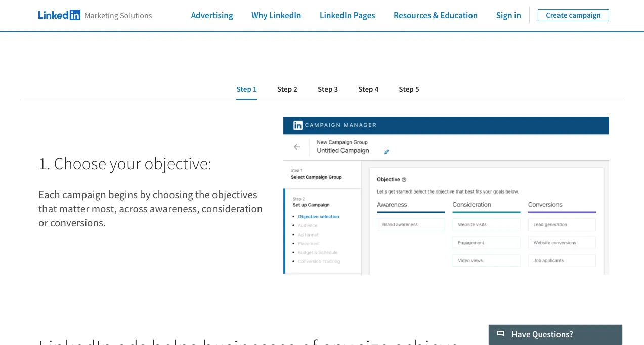Image resolution: width=644 pixels, height=345 pixels.
Task: Click the LinkedIn 'in' logo in Campaign Manager bar
Action: (x=298, y=125)
